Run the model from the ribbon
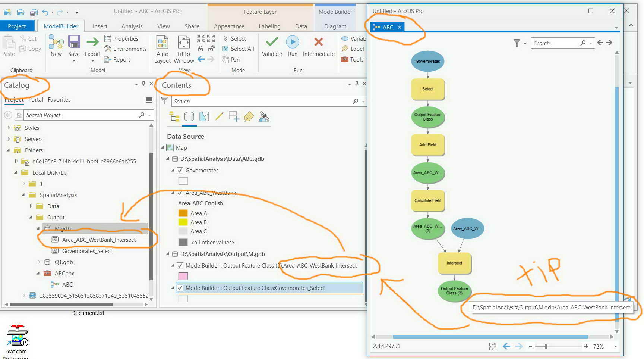The height and width of the screenshot is (359, 644). [x=293, y=45]
